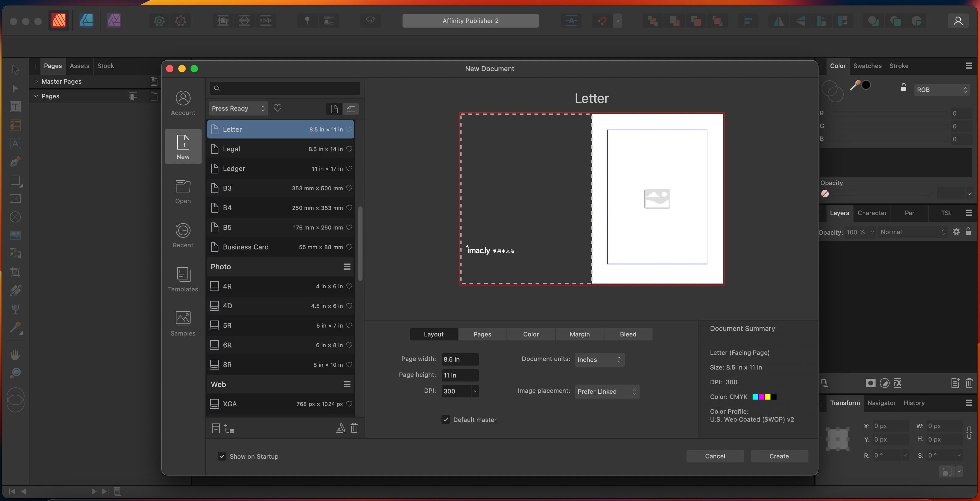This screenshot has width=980, height=501.
Task: Select the Picture Frame Ellipse tool
Action: (x=15, y=217)
